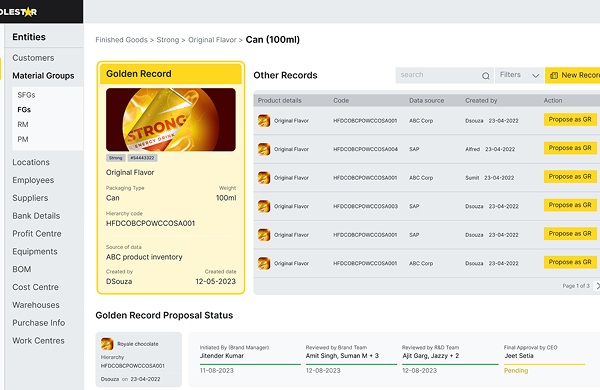Open Employees in sidebar
The width and height of the screenshot is (600, 390).
[x=33, y=180]
